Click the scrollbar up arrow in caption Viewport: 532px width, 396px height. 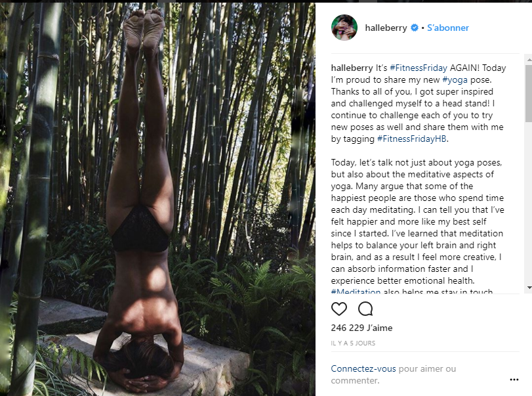click(529, 59)
